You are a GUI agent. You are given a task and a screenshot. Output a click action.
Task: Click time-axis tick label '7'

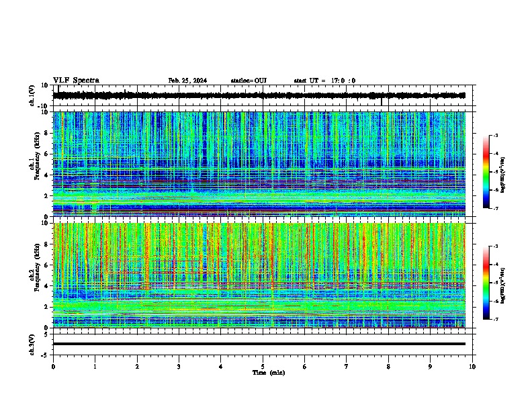tap(347, 367)
